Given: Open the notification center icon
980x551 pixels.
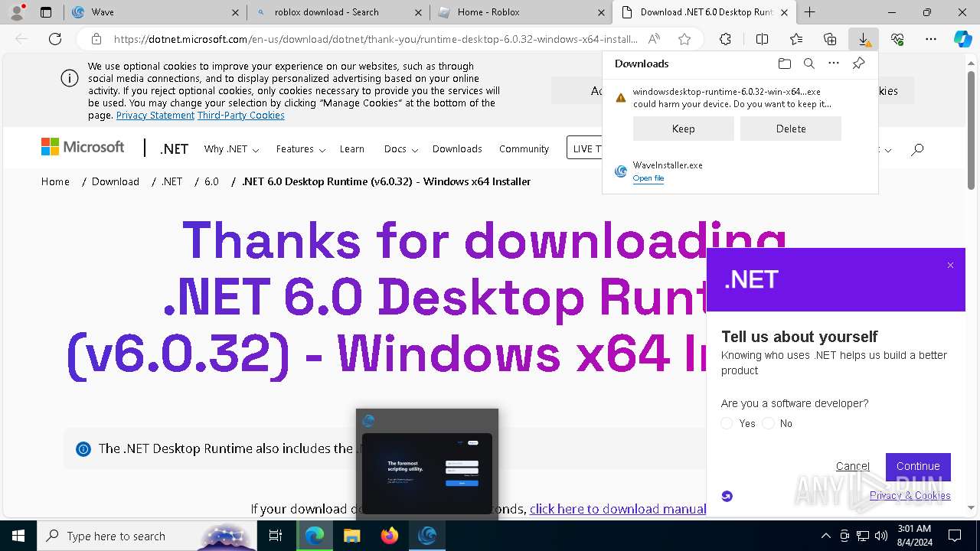Looking at the screenshot, I should coord(955,536).
